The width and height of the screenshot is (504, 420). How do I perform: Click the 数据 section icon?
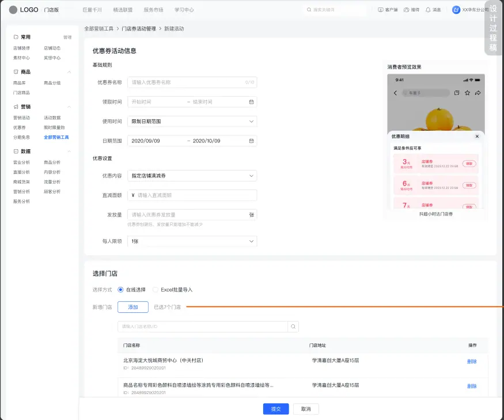click(x=16, y=151)
